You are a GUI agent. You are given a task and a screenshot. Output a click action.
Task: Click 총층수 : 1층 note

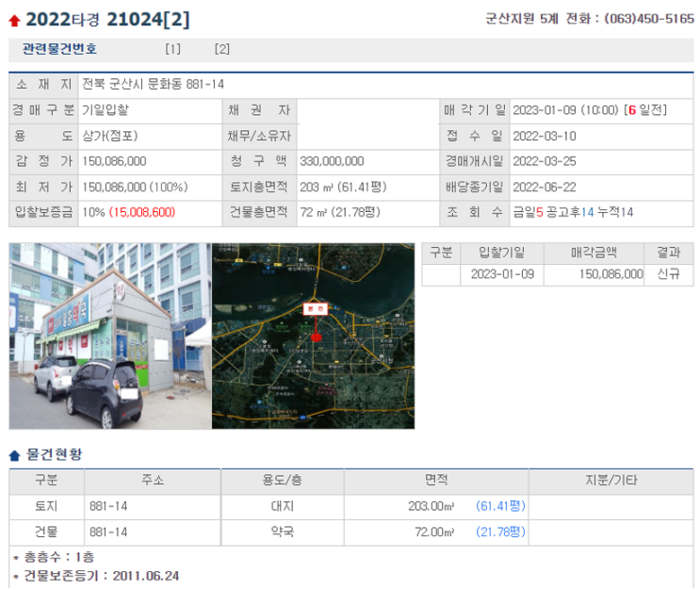pos(58,557)
